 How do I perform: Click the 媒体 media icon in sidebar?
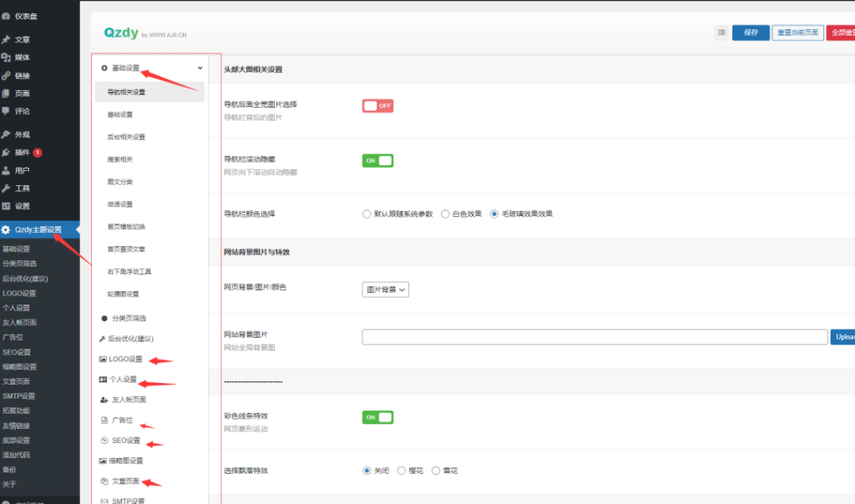point(7,58)
